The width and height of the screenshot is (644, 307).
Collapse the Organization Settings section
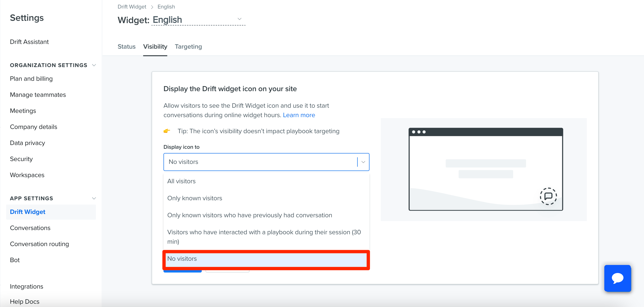pyautogui.click(x=94, y=65)
